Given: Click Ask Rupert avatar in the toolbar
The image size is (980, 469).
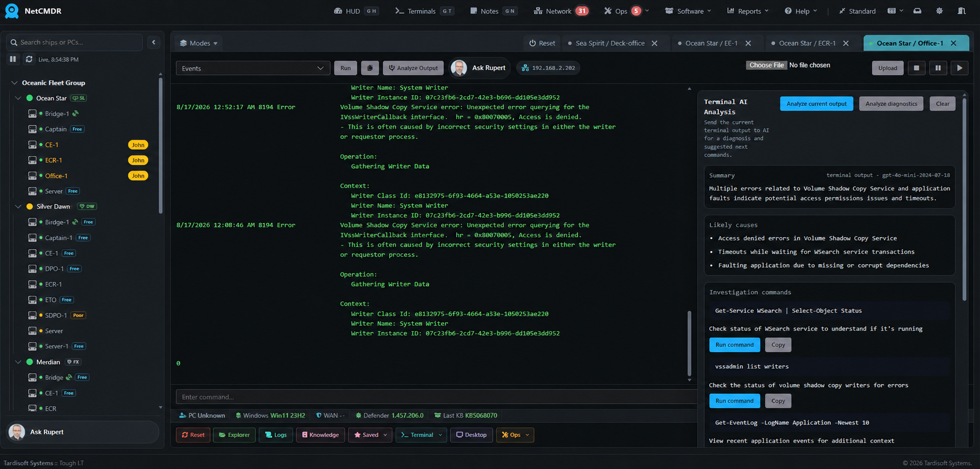Looking at the screenshot, I should (459, 68).
